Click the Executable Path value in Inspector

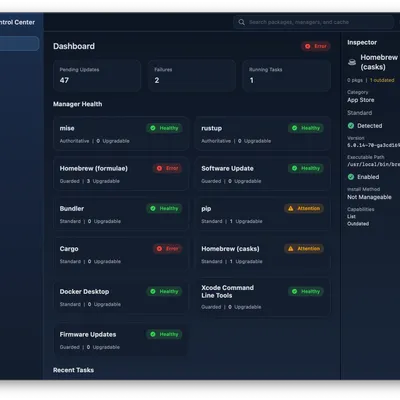point(374,164)
